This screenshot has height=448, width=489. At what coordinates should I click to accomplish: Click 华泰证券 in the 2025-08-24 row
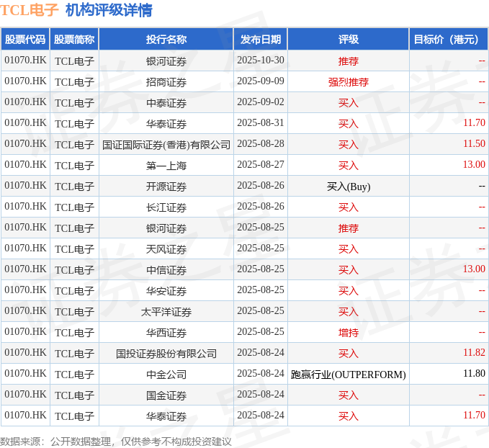[x=166, y=416]
